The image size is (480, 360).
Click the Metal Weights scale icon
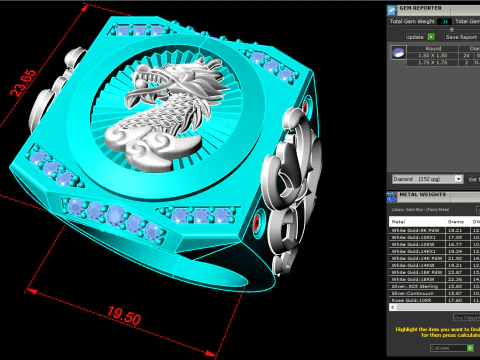[x=392, y=197]
